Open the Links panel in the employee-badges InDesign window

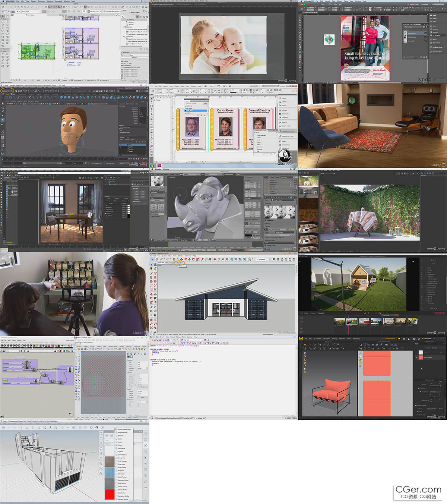tap(284, 105)
